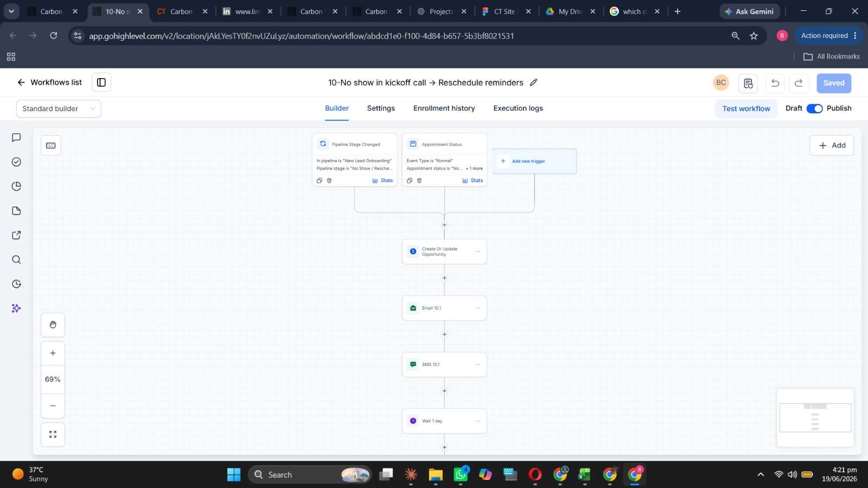Open the workflow notes icon beside BC avatar
Screen dimensions: 868x488
(748, 83)
